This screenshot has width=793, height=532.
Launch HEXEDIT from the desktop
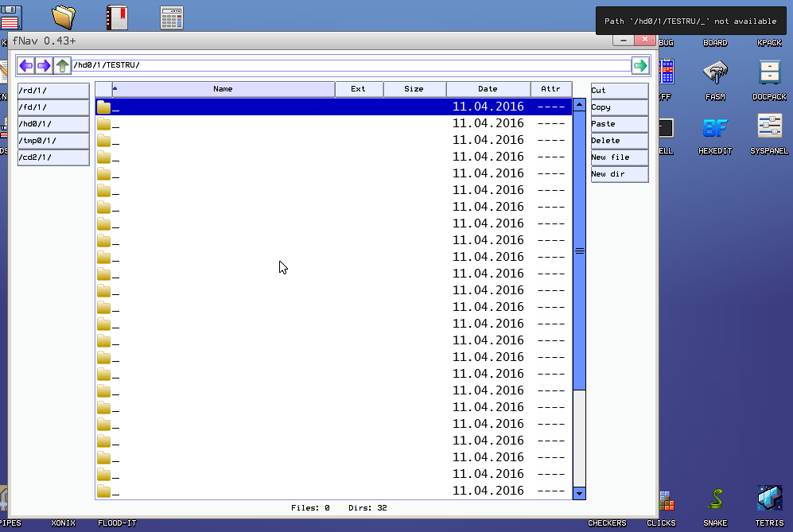coord(714,128)
